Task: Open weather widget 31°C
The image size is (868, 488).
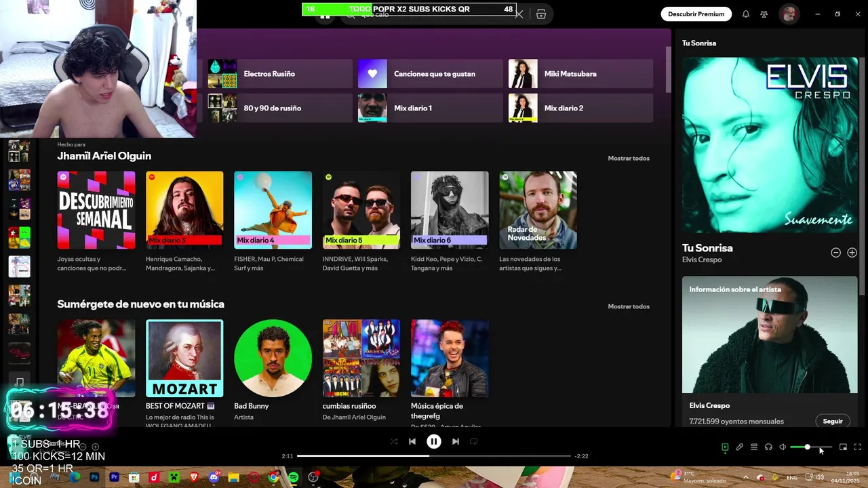Action: (x=699, y=477)
